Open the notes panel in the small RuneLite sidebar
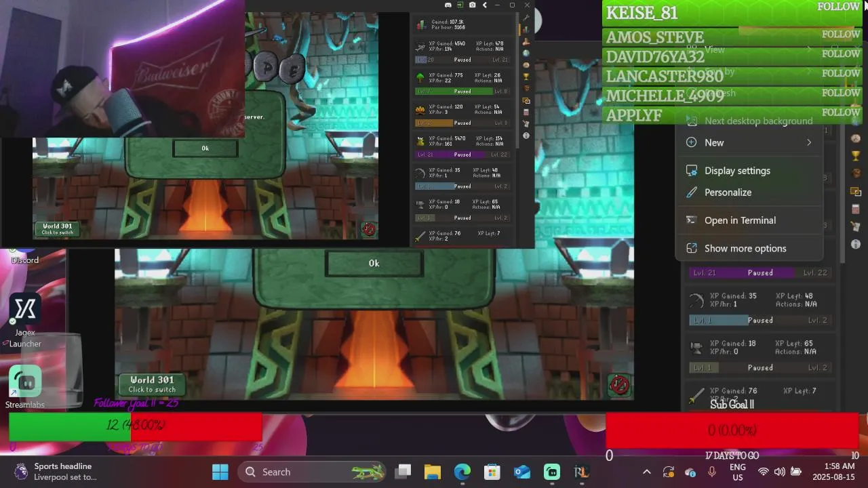Image resolution: width=868 pixels, height=488 pixels. point(526,124)
